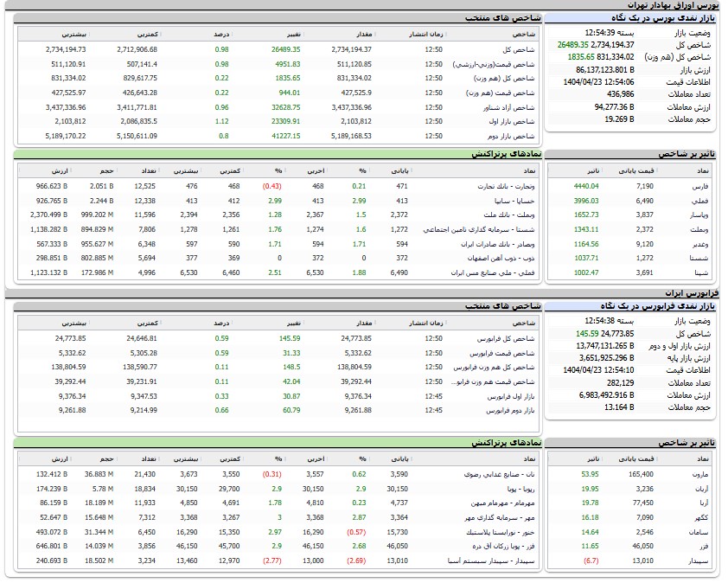Click the "بازار نقدی فرابورس در یک نگاه" panel title

[658, 306]
